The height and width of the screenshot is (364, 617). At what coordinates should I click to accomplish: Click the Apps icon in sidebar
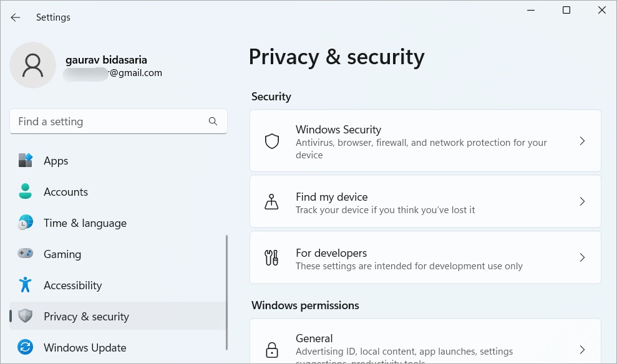pos(25,161)
